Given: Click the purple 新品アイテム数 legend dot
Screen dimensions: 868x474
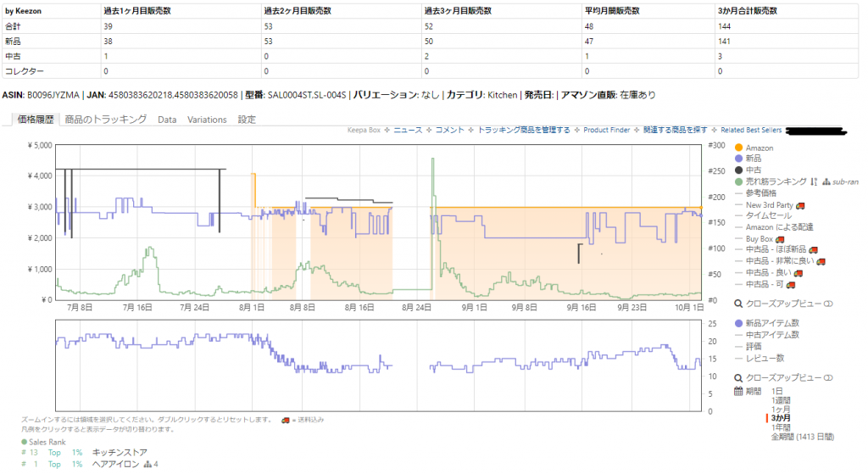Looking at the screenshot, I should tap(738, 323).
